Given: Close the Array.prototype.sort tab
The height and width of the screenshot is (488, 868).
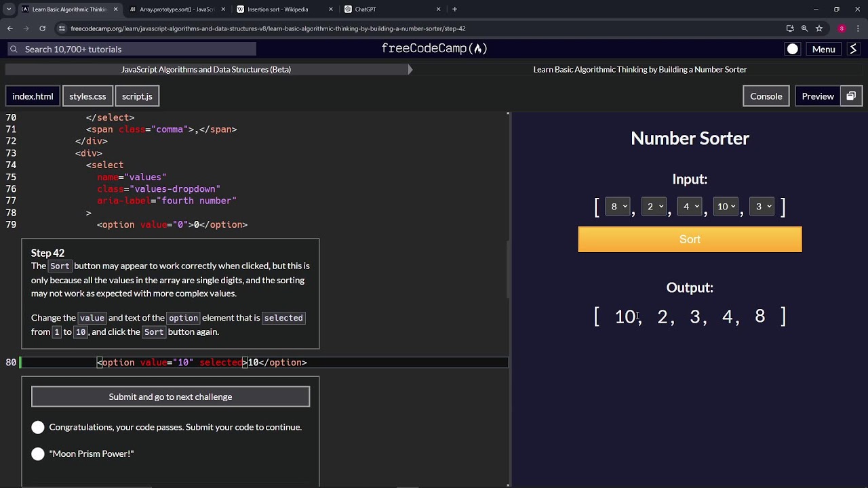Looking at the screenshot, I should [x=223, y=9].
